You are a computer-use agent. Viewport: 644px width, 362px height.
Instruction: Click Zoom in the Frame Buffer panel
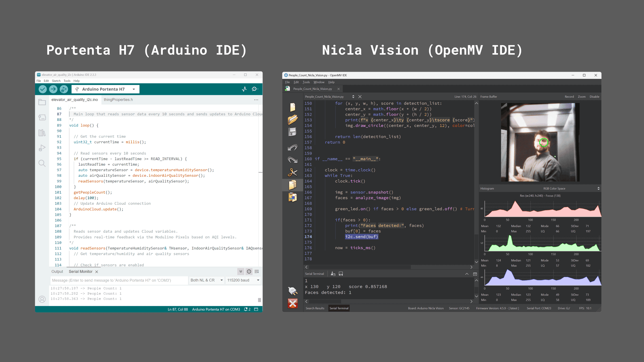[581, 97]
